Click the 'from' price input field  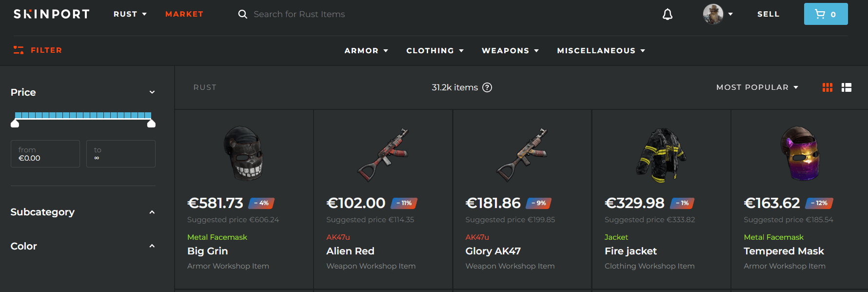[45, 153]
